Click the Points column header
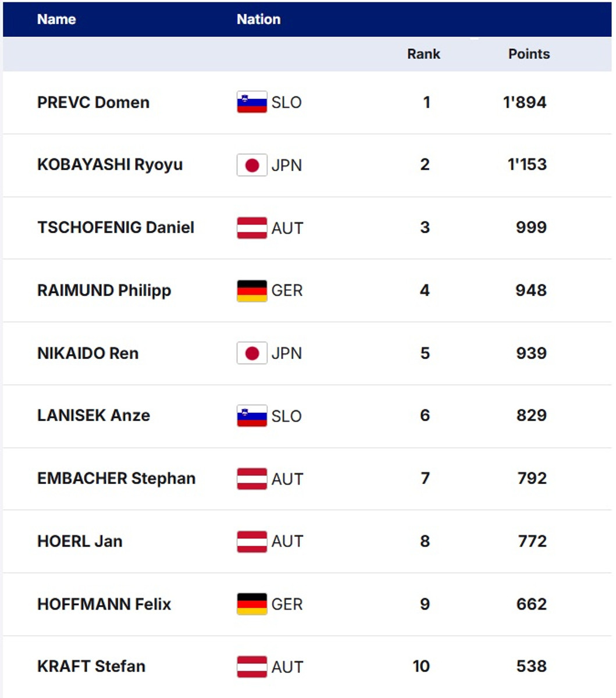 (x=529, y=54)
